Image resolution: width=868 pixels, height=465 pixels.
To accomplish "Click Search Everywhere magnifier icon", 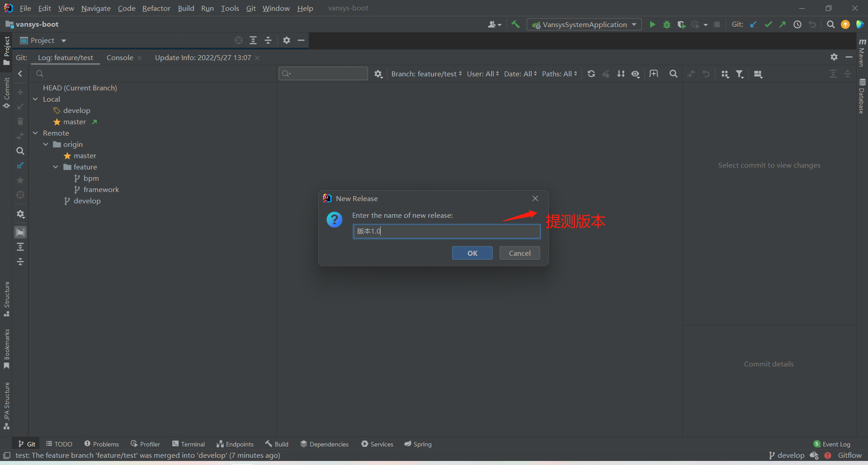I will [x=830, y=25].
